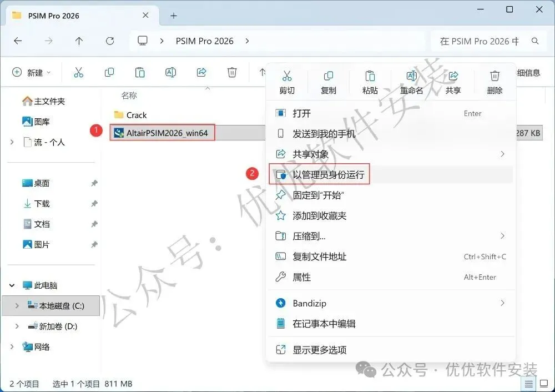Select the Crack folder
This screenshot has width=555, height=392.
coord(130,115)
